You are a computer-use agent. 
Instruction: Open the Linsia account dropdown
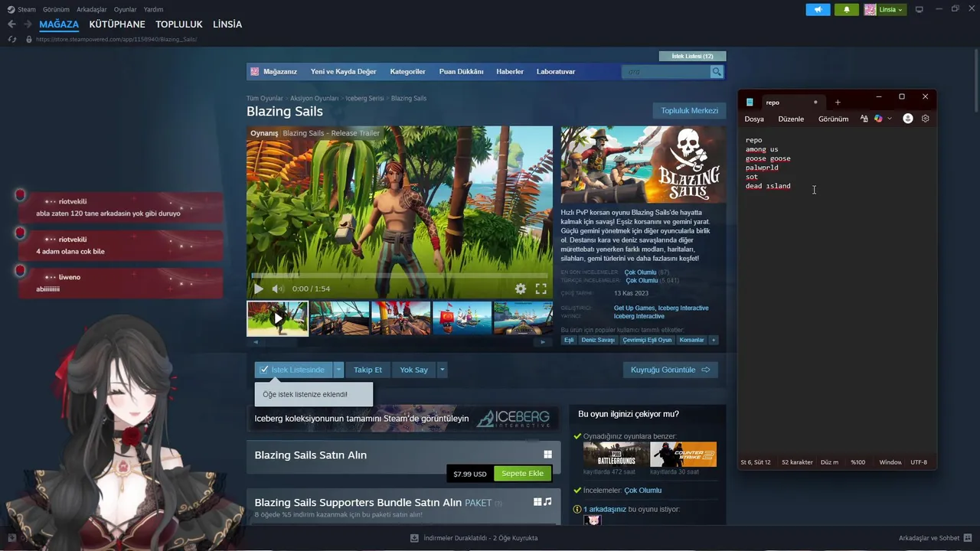(885, 9)
